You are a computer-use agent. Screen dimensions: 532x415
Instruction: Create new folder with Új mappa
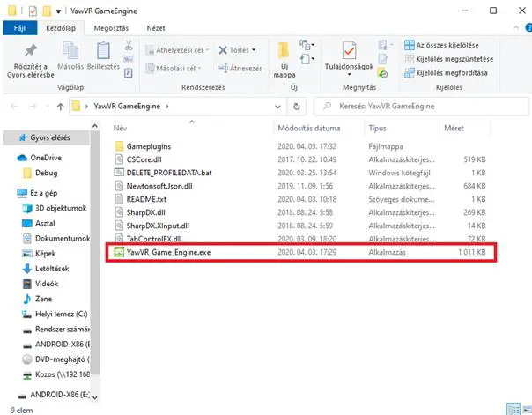(284, 60)
